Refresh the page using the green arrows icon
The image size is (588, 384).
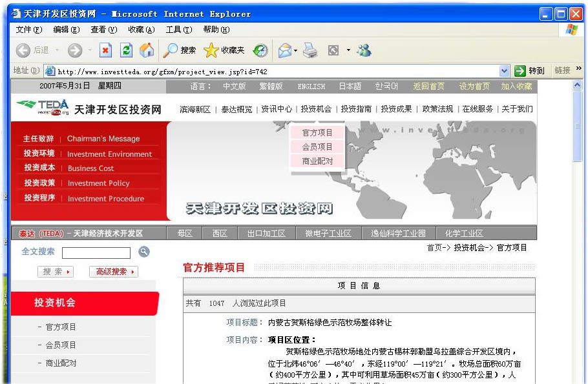pyautogui.click(x=127, y=50)
